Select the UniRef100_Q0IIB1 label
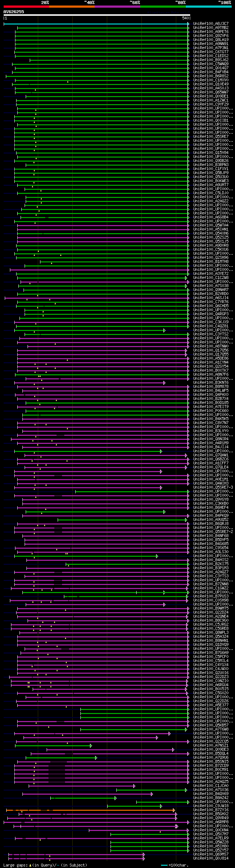Viewport: 235px width, 868px height. point(211,121)
